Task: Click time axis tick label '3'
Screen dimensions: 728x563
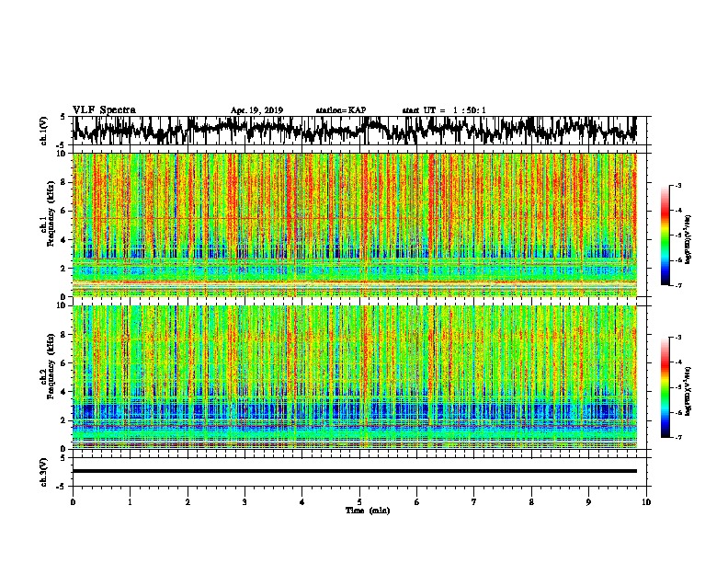Action: pos(245,502)
